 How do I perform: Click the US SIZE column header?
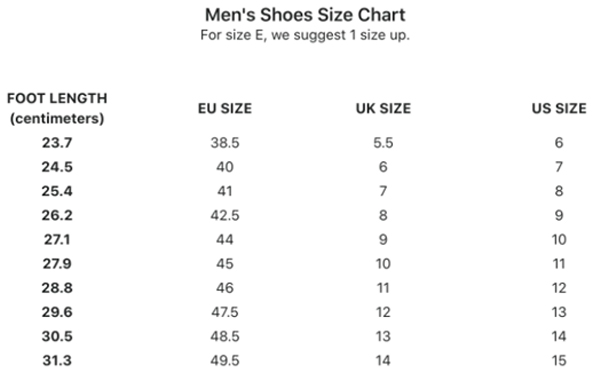[559, 108]
